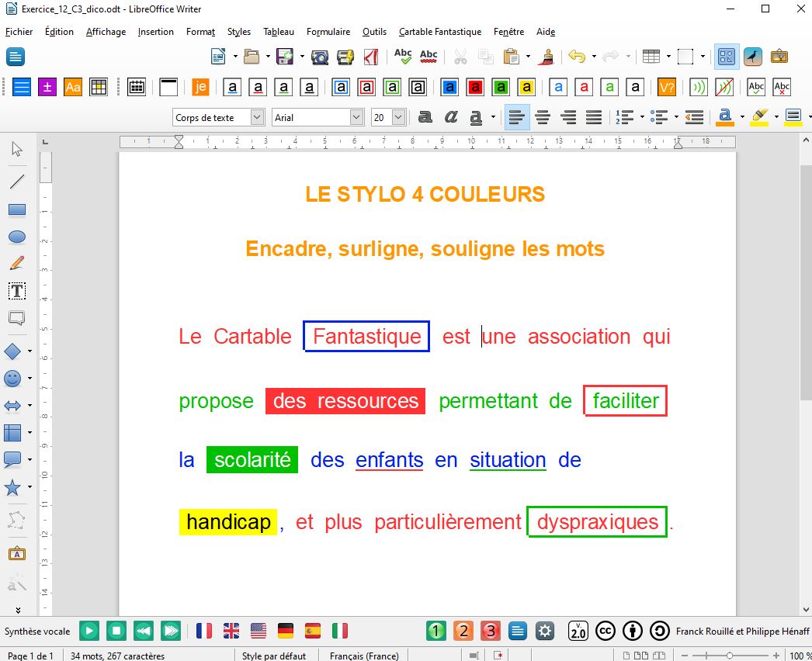Center align the text
The height and width of the screenshot is (661, 812).
coord(543,117)
